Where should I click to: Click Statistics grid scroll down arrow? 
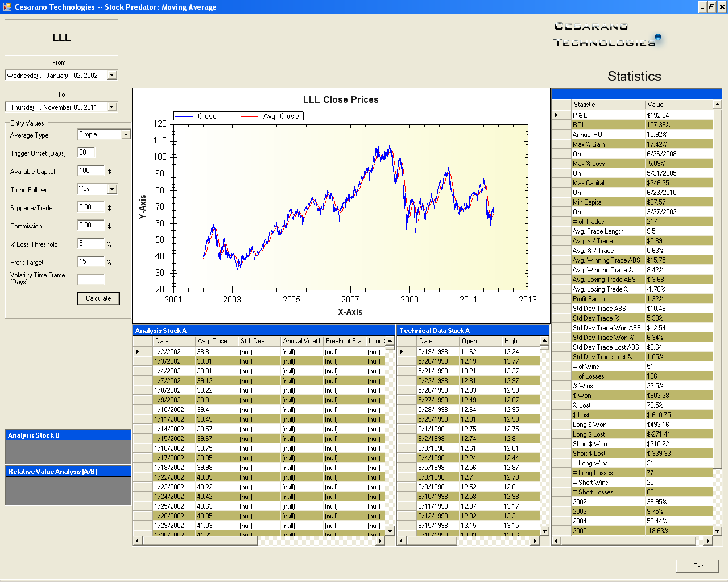pos(717,531)
